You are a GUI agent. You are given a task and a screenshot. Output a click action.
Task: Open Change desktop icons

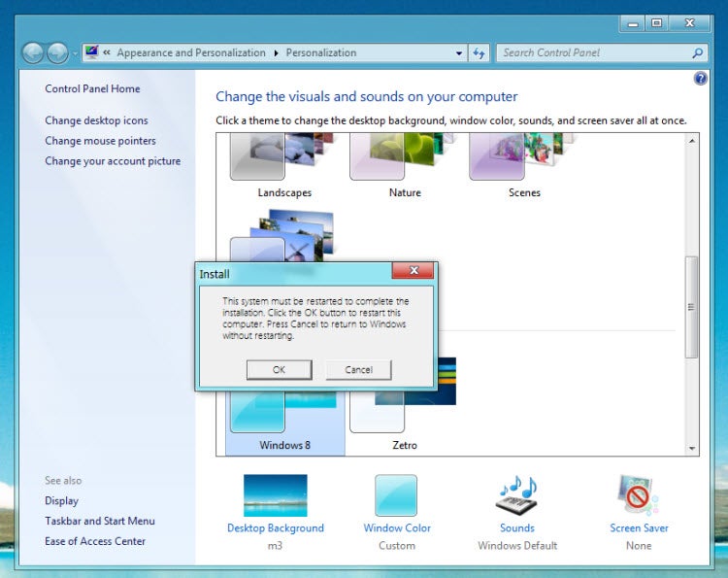coord(96,120)
